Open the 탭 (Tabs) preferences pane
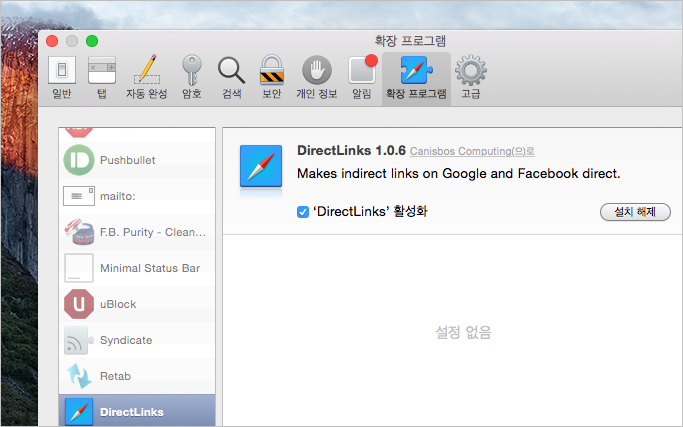Viewport: 683px width, 427px height. (x=101, y=78)
